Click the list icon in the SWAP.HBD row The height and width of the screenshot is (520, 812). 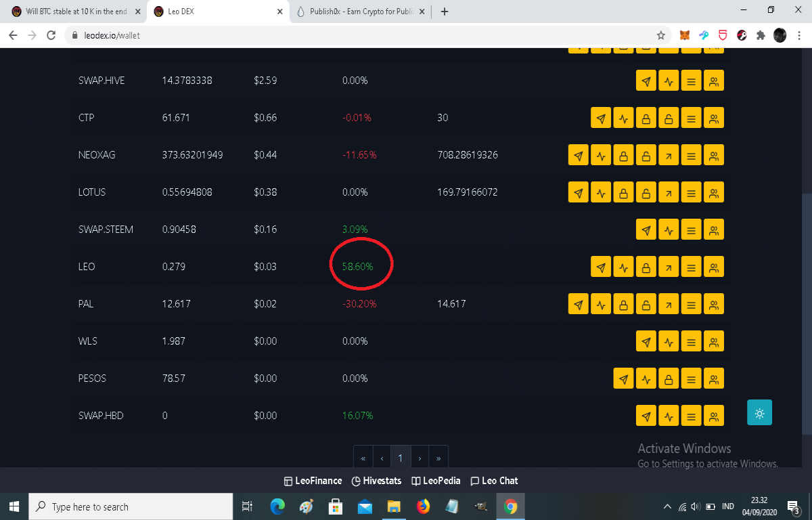(x=691, y=416)
